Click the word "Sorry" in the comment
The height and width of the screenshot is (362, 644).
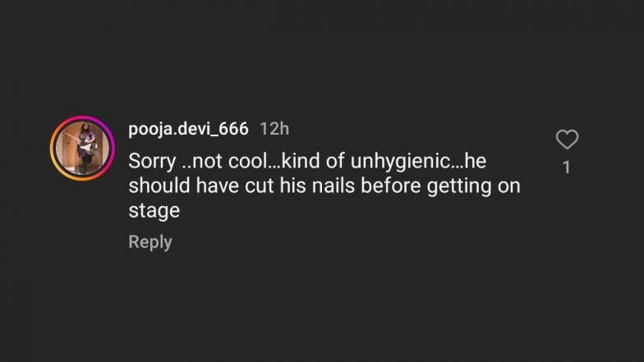153,161
